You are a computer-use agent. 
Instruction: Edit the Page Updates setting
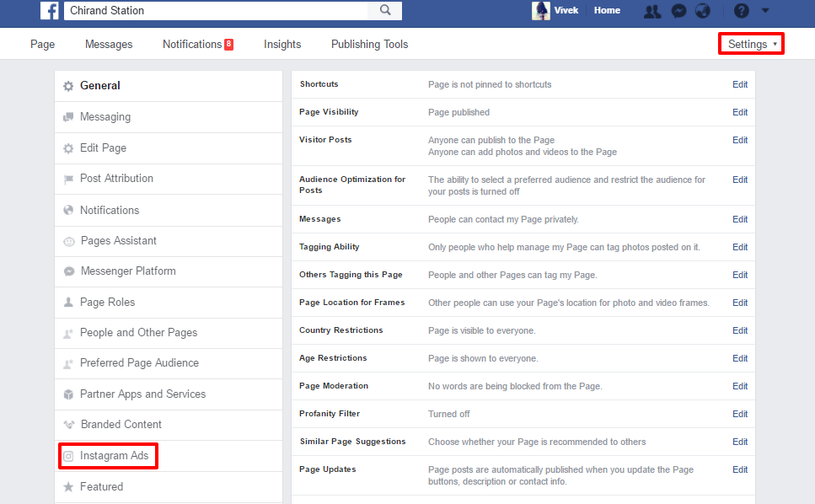(x=740, y=469)
